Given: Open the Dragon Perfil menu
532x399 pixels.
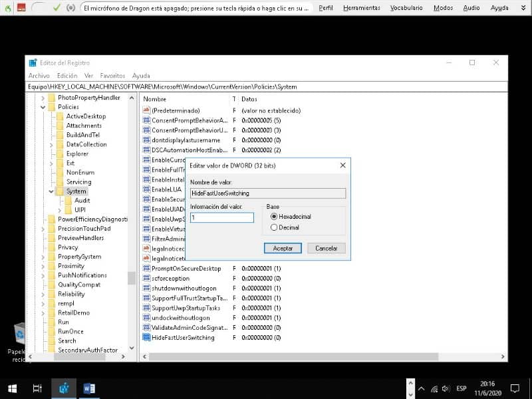Looking at the screenshot, I should point(326,7).
